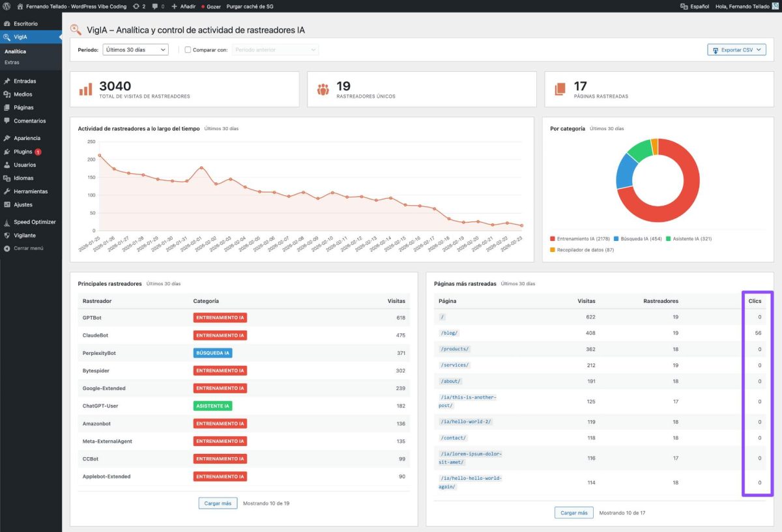Click the Comentarios icon in sidebar
This screenshot has height=532, width=782.
tap(7, 121)
